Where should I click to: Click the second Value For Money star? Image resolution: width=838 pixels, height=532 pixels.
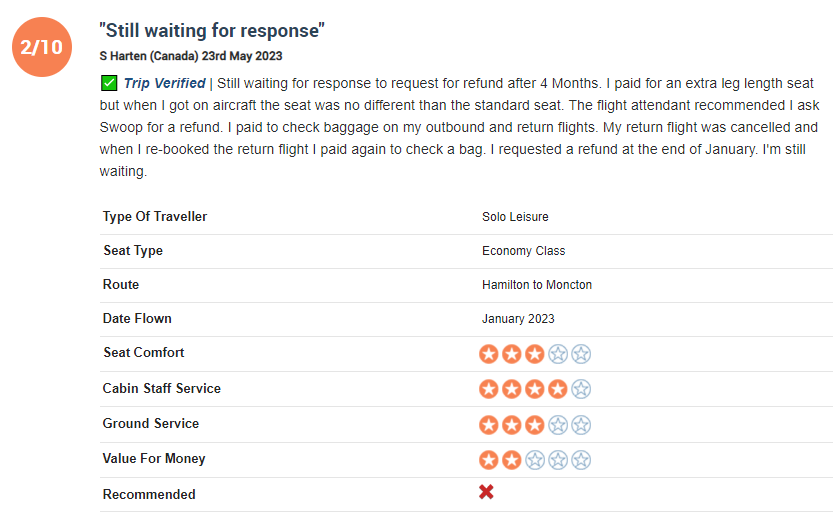coord(511,460)
